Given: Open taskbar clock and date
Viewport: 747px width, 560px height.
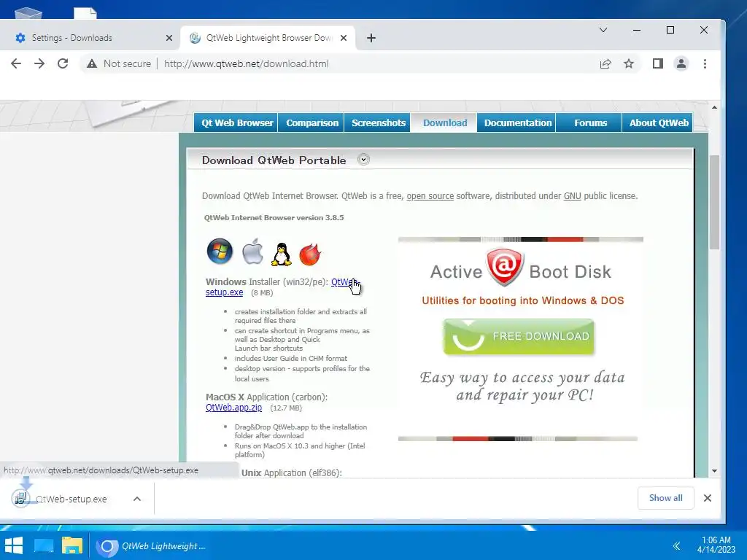Looking at the screenshot, I should point(716,545).
